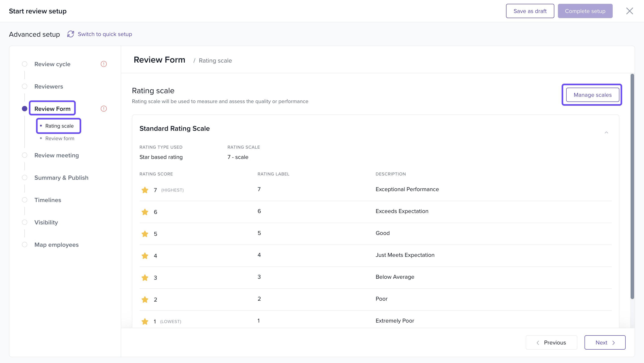
Task: Go to Next step
Action: coord(605,342)
